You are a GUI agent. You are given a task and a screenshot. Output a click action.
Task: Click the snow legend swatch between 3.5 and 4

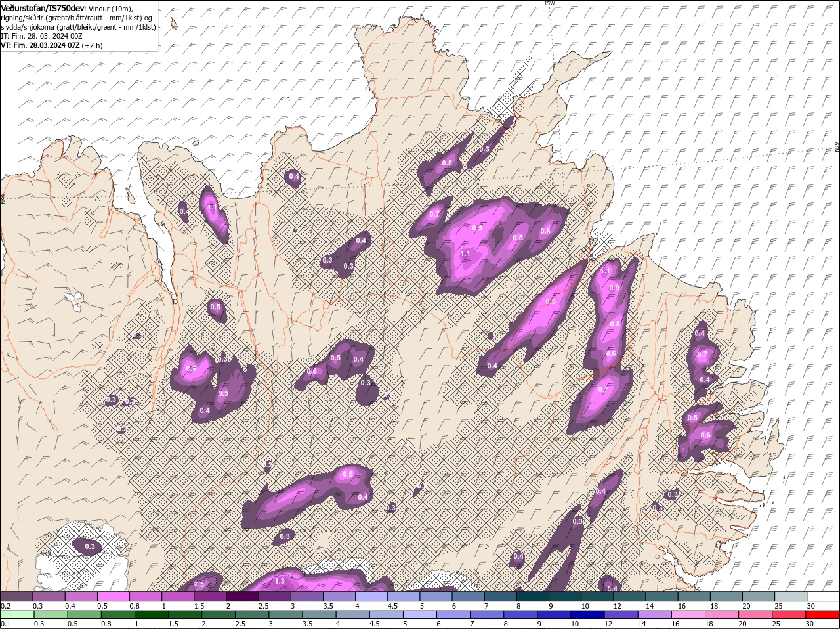point(340,597)
